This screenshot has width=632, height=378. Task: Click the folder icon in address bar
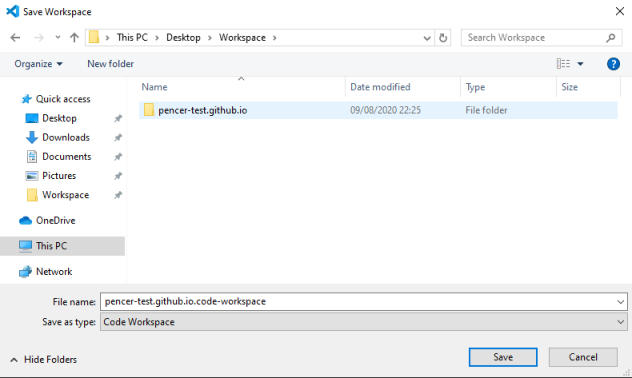click(x=94, y=37)
